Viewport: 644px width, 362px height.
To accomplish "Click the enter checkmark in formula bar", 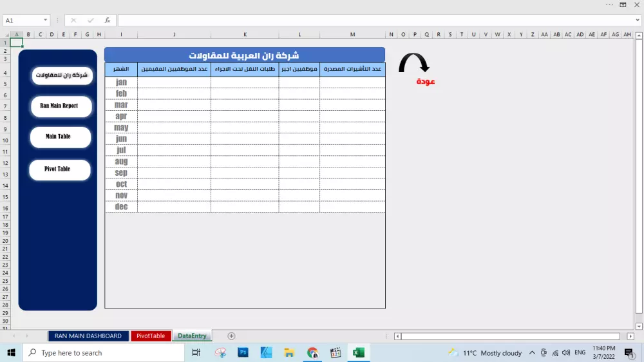I will 90,20.
